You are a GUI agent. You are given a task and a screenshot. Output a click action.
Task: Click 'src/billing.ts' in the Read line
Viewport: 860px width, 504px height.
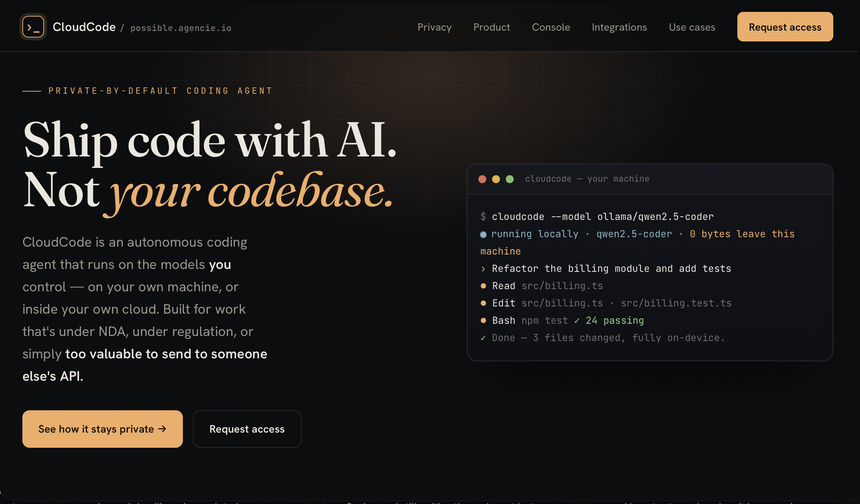(562, 286)
